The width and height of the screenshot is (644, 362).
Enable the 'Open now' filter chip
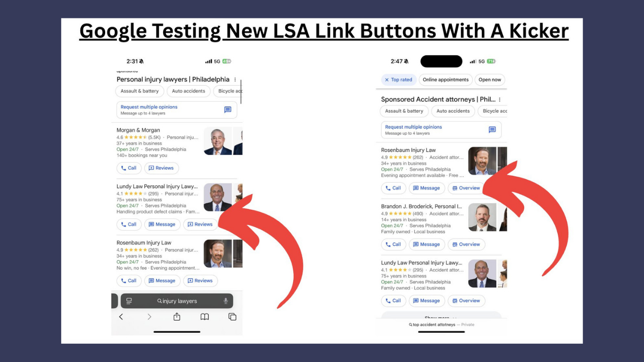point(489,80)
